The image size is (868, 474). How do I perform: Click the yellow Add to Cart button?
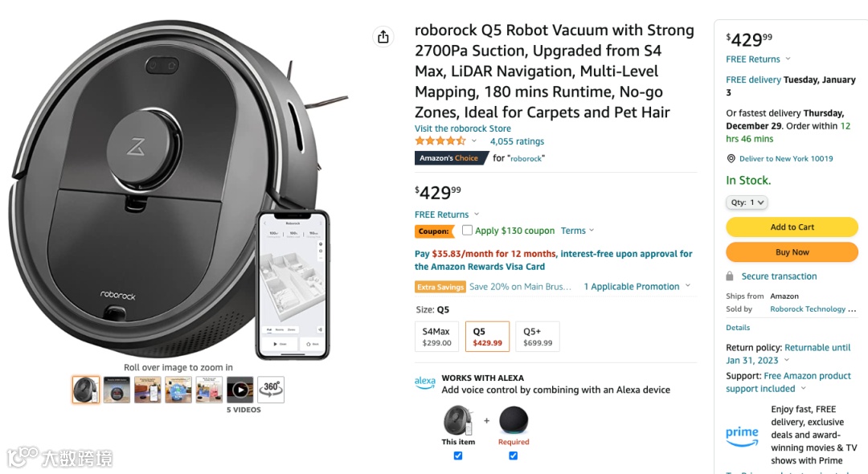click(x=792, y=227)
